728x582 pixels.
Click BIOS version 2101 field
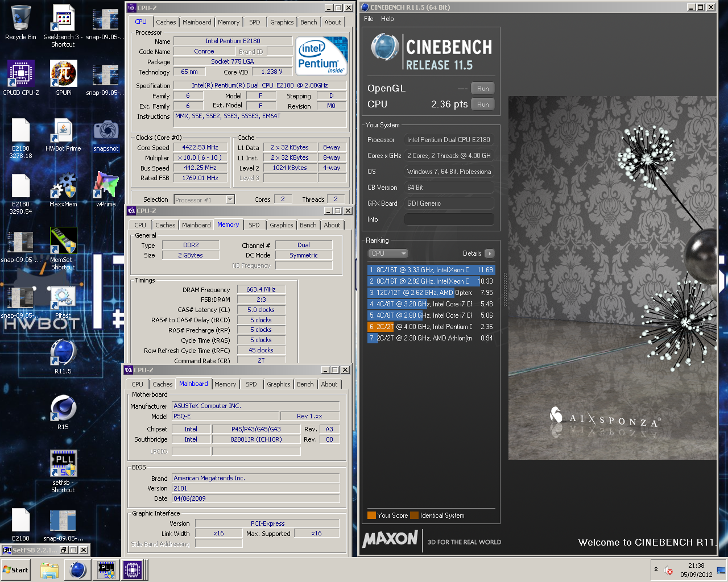point(256,488)
